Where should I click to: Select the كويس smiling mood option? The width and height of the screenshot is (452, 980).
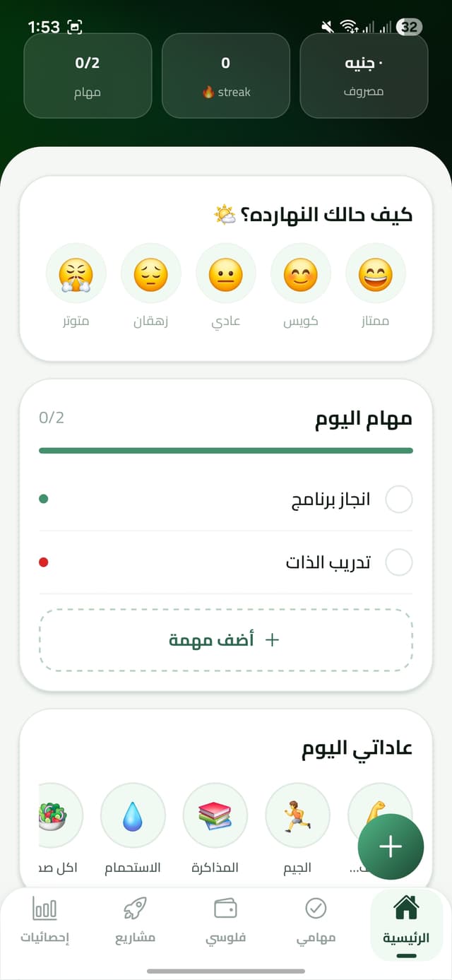[301, 273]
